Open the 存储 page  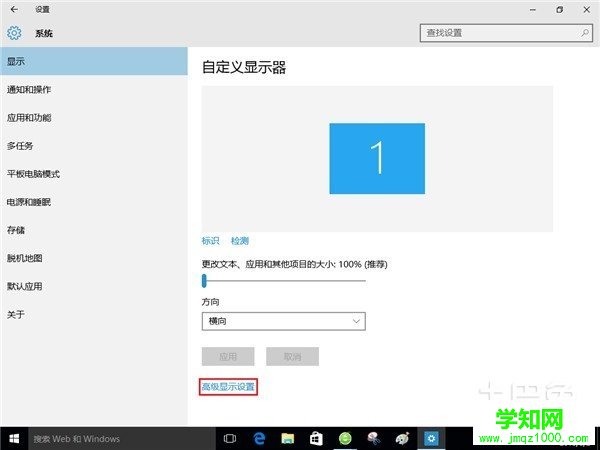coord(94,230)
